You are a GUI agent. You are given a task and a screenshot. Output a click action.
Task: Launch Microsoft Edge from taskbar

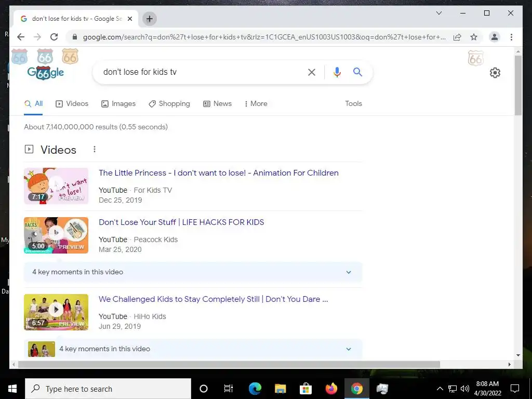pyautogui.click(x=255, y=389)
